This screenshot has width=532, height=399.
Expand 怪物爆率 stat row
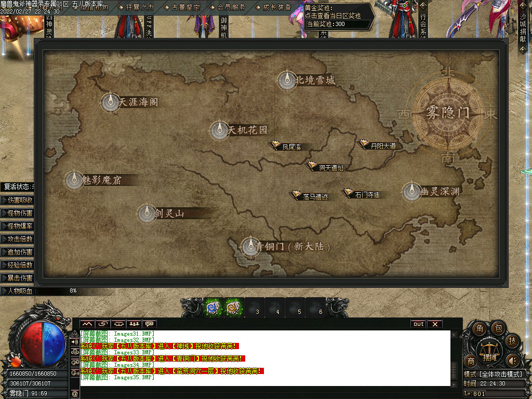(x=17, y=225)
